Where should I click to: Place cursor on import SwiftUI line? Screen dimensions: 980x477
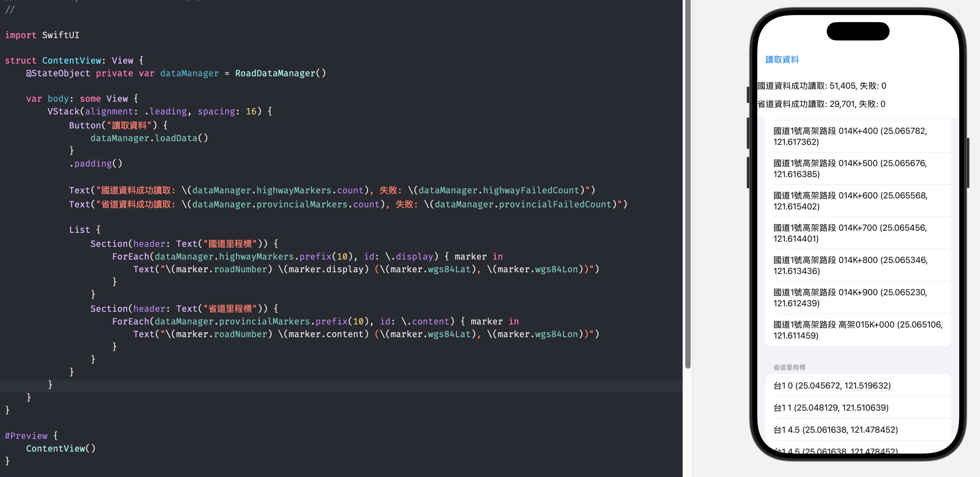[x=42, y=35]
